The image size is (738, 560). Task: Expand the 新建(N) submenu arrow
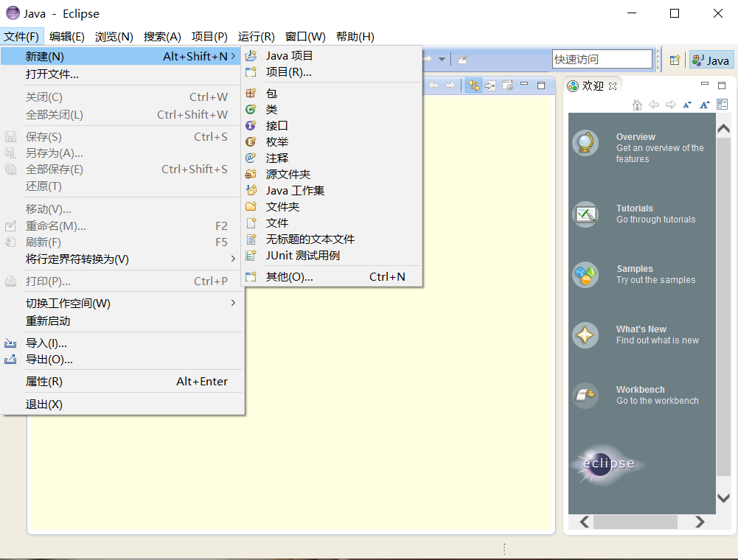click(x=233, y=57)
